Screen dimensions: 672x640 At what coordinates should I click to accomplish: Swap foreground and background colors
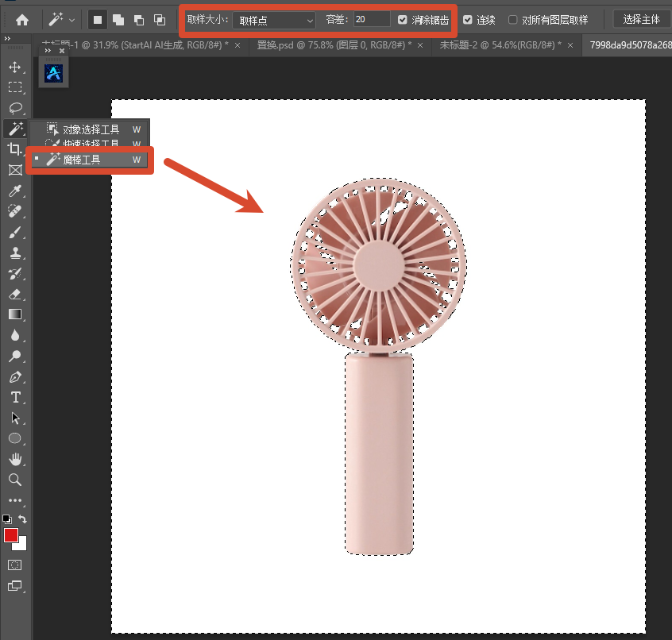coord(23,519)
